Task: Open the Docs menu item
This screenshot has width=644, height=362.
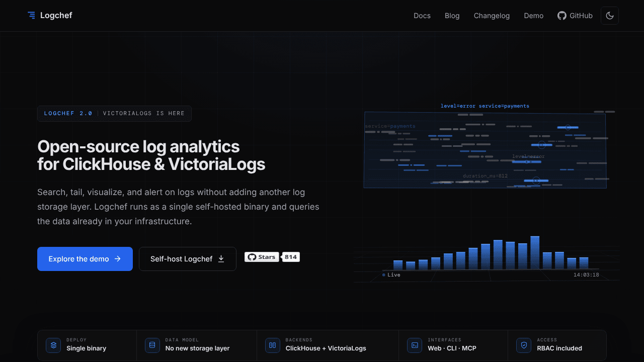Action: [x=422, y=16]
